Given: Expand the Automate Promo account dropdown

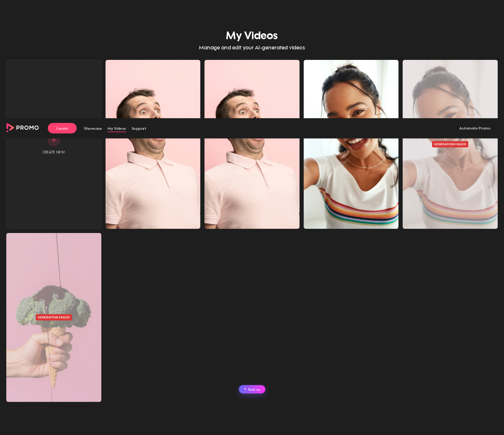Looking at the screenshot, I should (x=478, y=128).
